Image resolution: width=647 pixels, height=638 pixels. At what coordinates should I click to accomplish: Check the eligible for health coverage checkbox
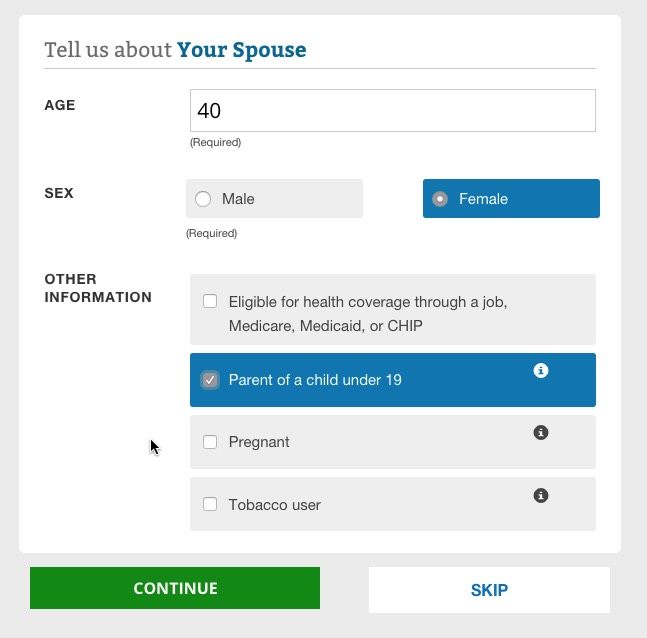pyautogui.click(x=210, y=301)
